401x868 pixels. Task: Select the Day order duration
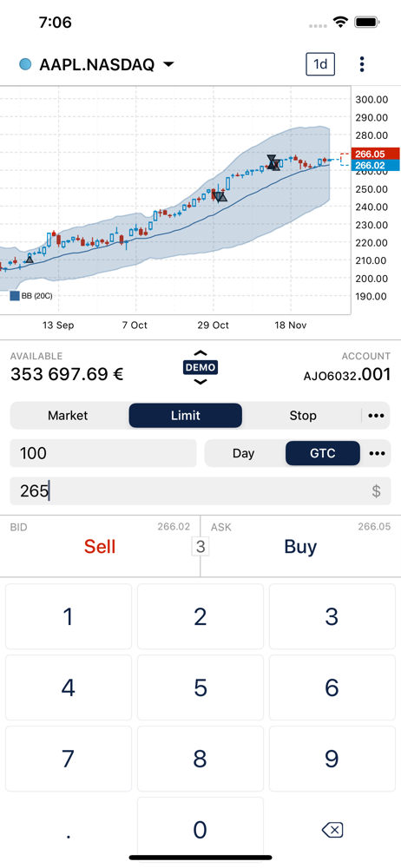coord(243,453)
